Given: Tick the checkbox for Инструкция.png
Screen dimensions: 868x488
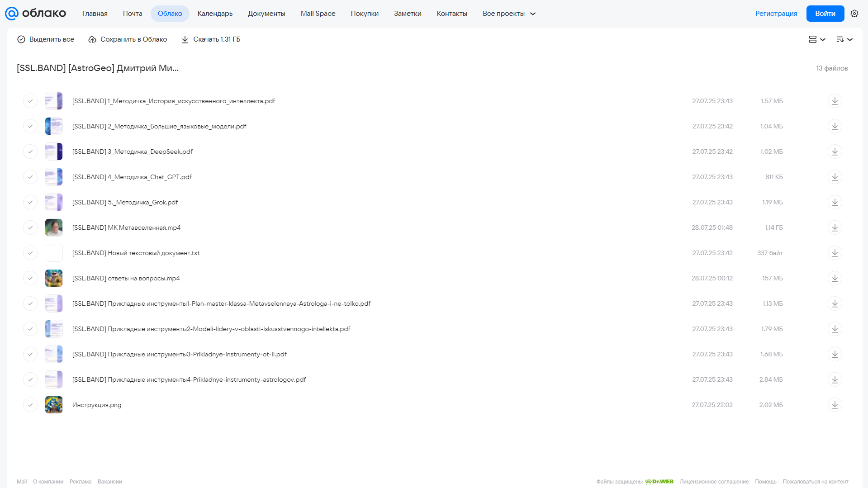Looking at the screenshot, I should (30, 405).
